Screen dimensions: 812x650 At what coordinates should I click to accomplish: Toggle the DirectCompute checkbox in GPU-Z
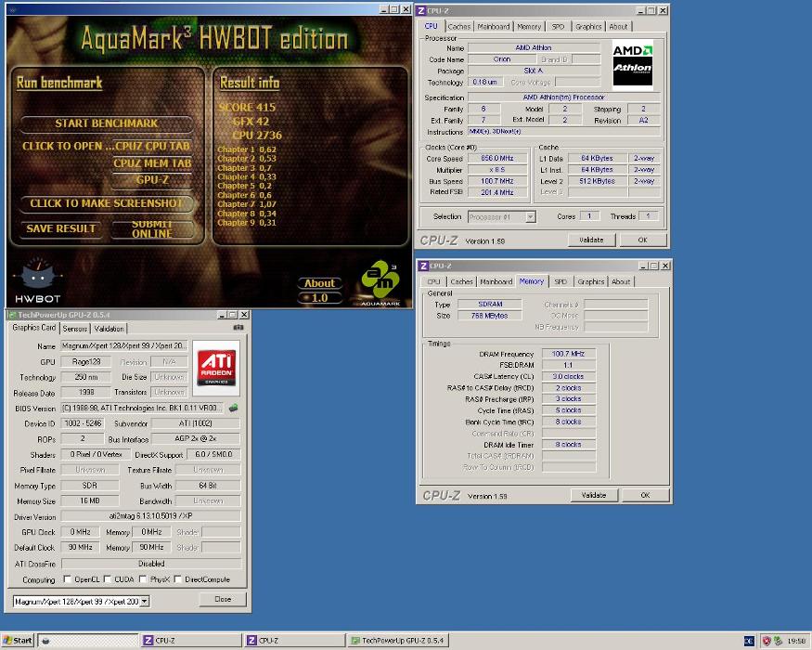(177, 579)
